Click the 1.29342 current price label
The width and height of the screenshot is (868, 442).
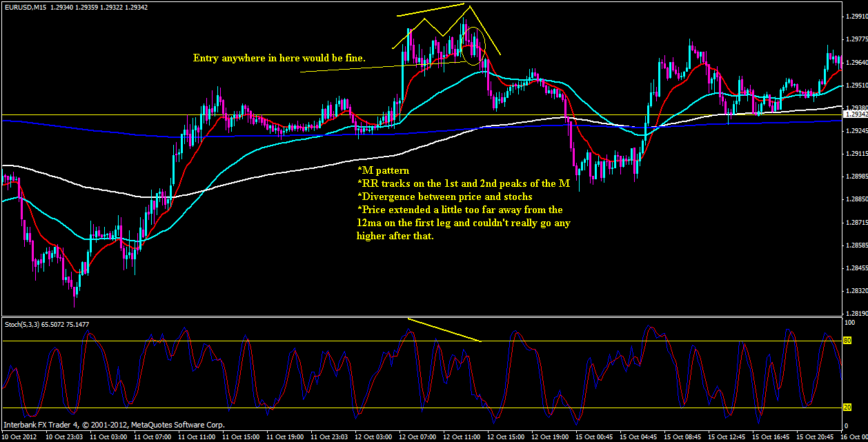click(x=856, y=114)
